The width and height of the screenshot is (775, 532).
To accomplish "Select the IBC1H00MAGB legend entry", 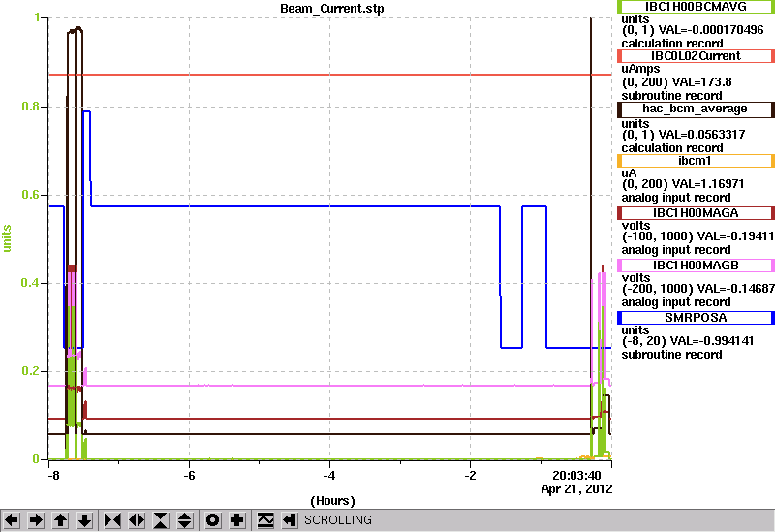I will point(696,266).
